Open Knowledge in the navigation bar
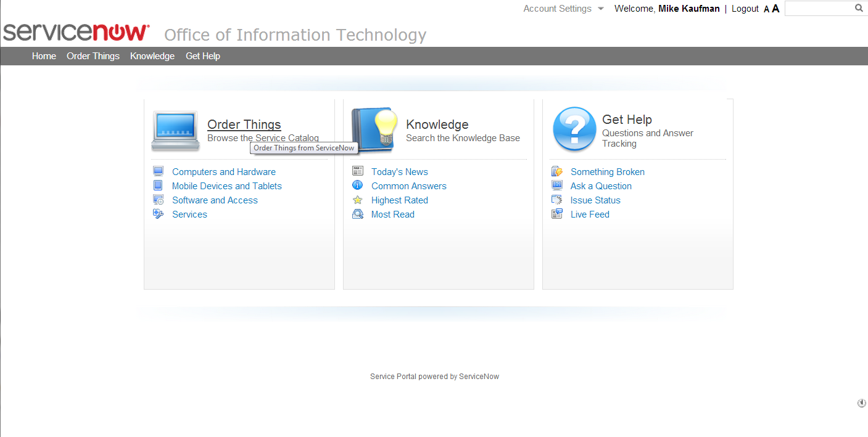Viewport: 868px width, 437px height. coord(152,56)
